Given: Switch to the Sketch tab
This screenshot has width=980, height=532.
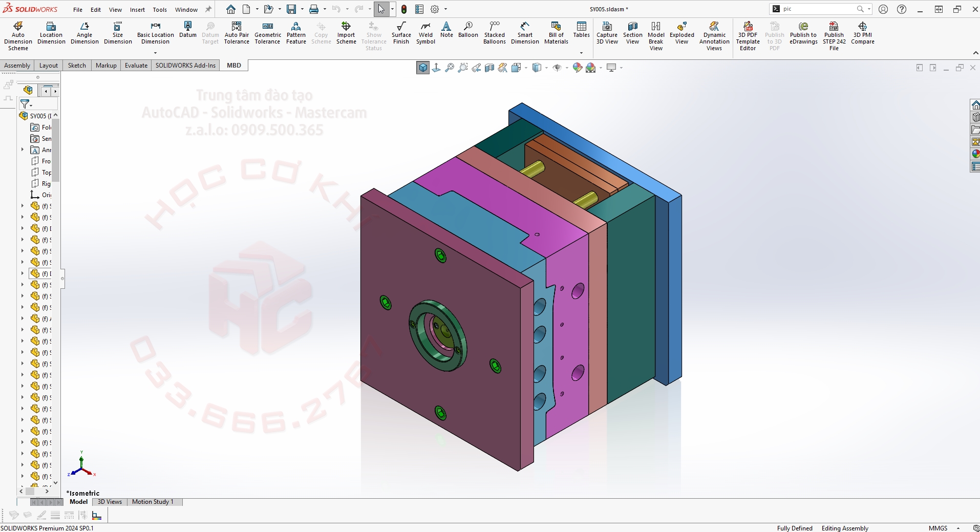Looking at the screenshot, I should click(x=77, y=66).
